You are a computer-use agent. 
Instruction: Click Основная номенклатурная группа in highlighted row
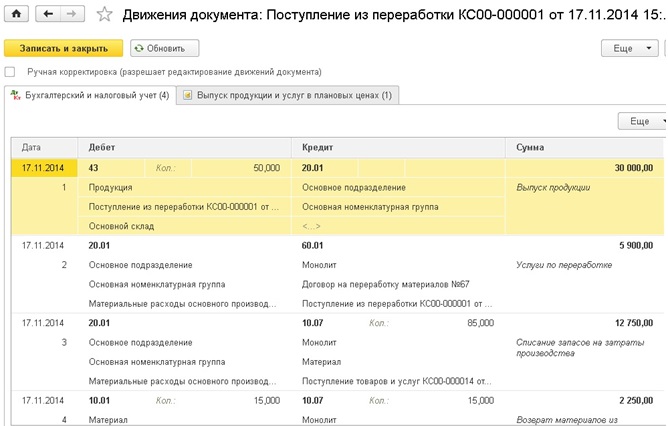point(398,207)
